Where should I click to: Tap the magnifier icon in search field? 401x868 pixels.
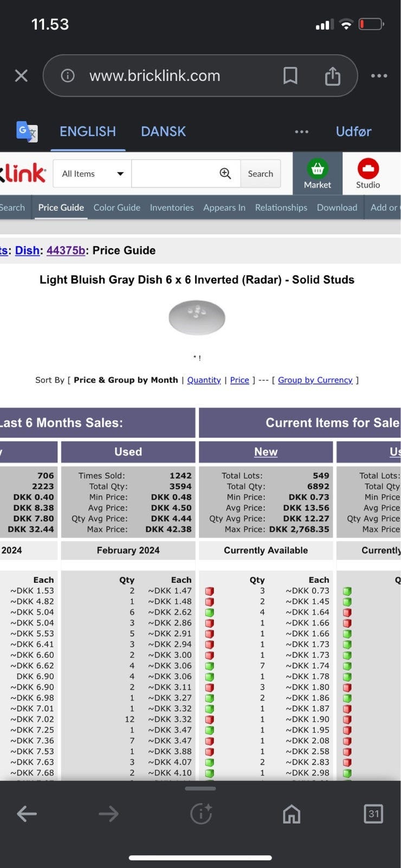pos(225,174)
